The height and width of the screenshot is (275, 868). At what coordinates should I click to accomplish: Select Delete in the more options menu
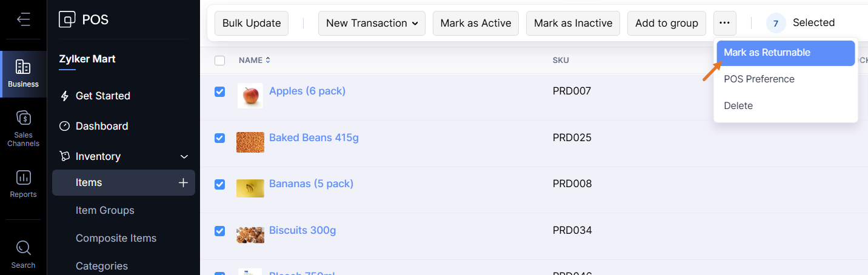738,105
